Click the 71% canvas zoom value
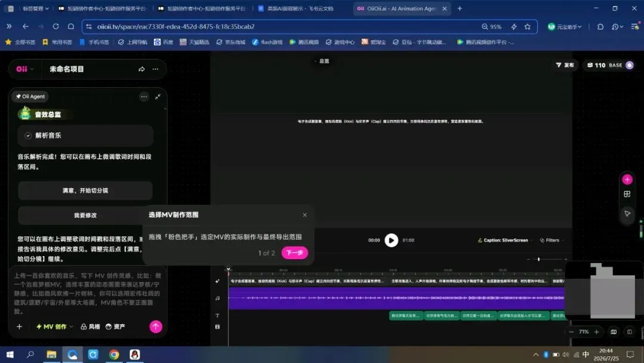The height and width of the screenshot is (363, 644). 584,332
